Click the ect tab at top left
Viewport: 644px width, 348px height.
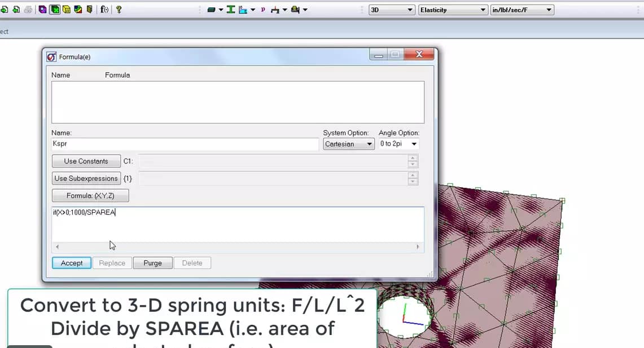tap(4, 32)
